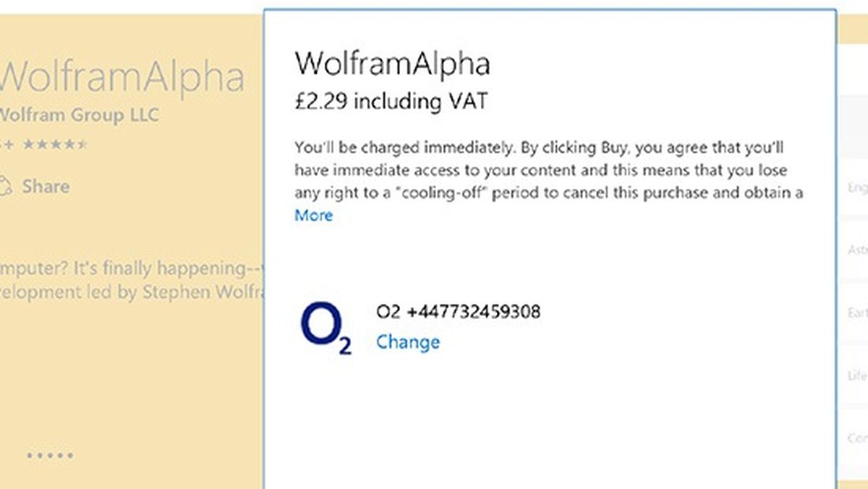
Task: Click the WolframAlpha heading in the purchase dialog
Action: [x=392, y=64]
